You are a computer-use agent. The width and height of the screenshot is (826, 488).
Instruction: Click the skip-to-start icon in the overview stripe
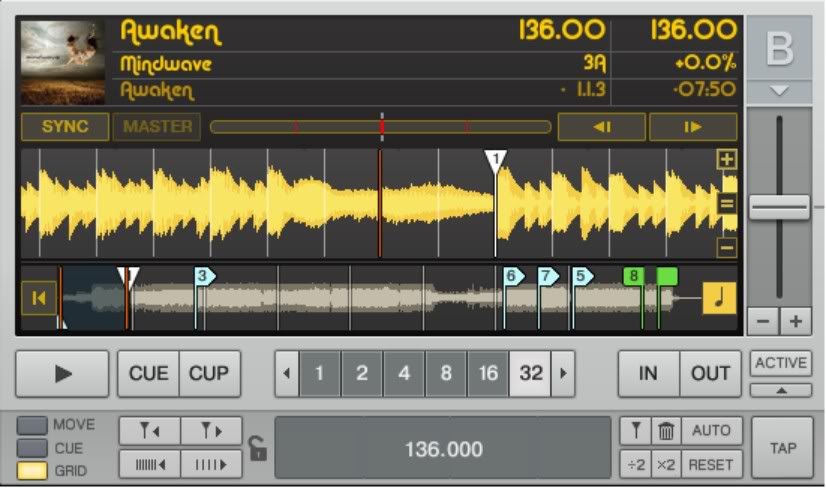(x=38, y=297)
